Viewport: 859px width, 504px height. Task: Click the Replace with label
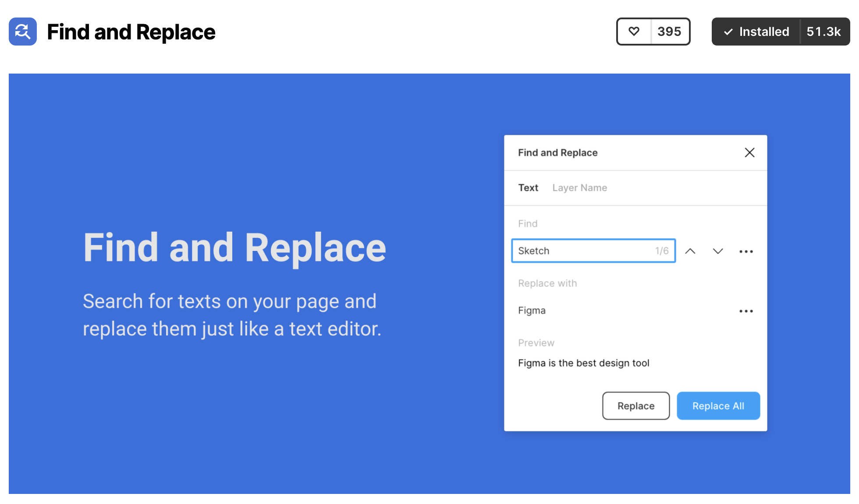547,283
